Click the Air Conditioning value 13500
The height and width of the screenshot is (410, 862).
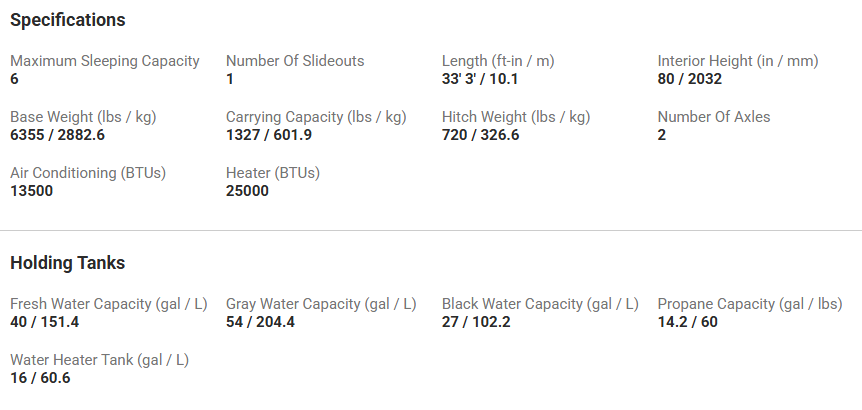[32, 191]
